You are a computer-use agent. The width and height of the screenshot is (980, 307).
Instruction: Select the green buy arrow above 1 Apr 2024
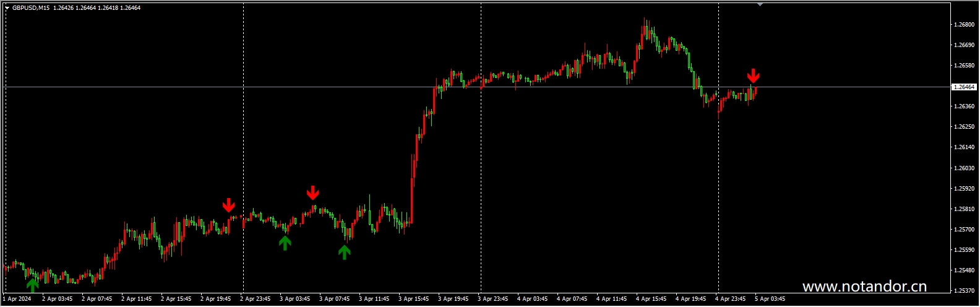click(32, 285)
